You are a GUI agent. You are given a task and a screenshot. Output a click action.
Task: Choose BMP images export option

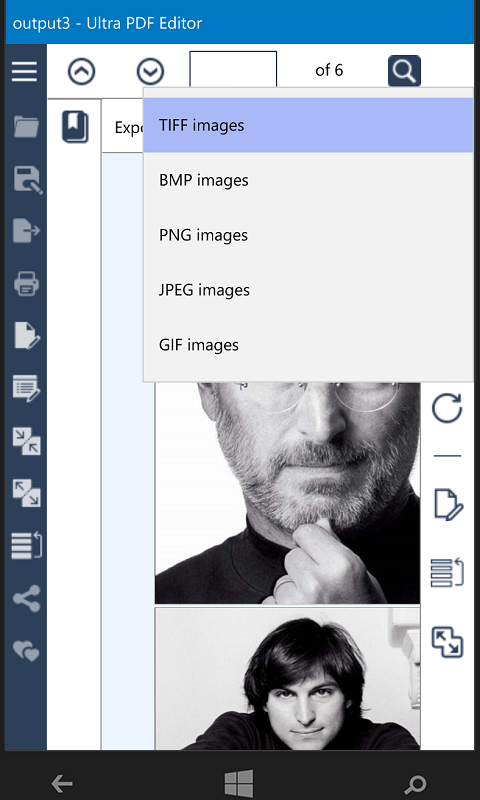[x=308, y=180]
